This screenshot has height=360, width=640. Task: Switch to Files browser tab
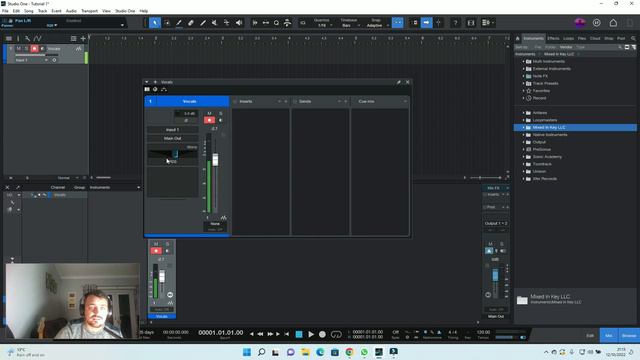point(582,38)
